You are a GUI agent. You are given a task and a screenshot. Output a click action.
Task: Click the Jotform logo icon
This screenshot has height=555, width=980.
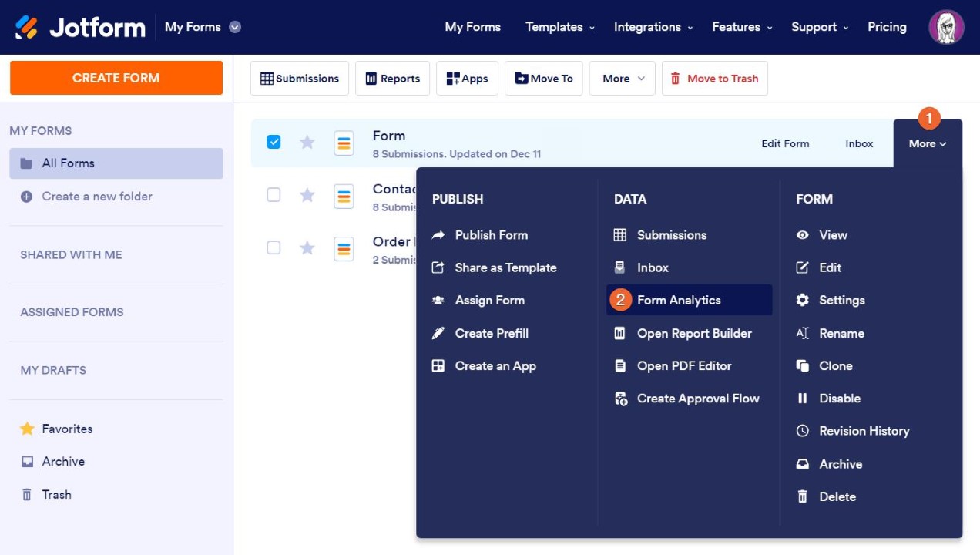click(x=26, y=27)
